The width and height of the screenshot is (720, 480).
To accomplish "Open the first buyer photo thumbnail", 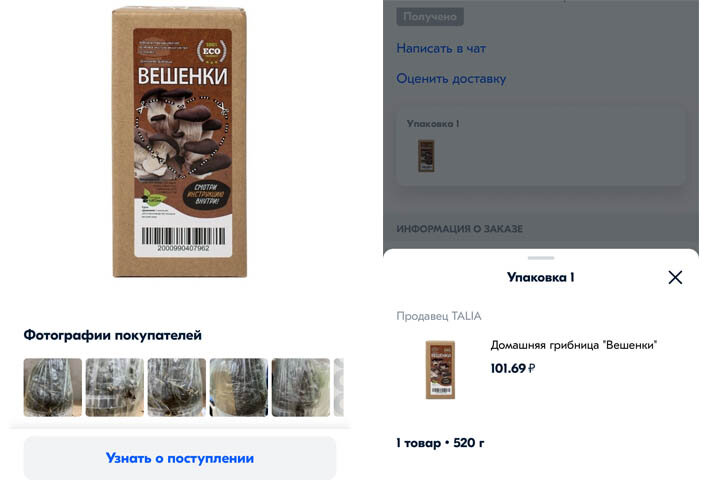I will click(53, 387).
